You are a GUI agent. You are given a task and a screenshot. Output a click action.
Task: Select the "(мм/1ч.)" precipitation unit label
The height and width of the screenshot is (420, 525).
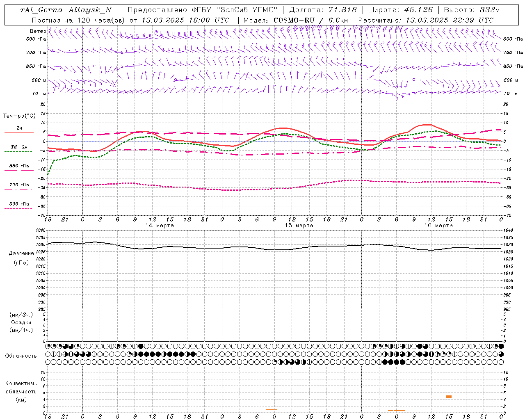(x=21, y=330)
